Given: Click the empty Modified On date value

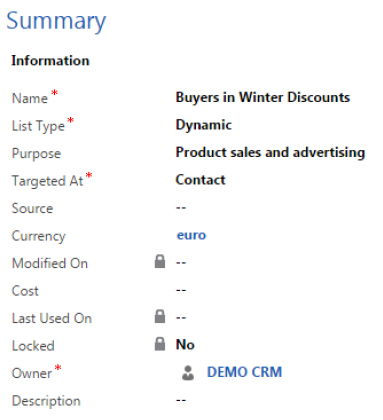Looking at the screenshot, I should (181, 263).
